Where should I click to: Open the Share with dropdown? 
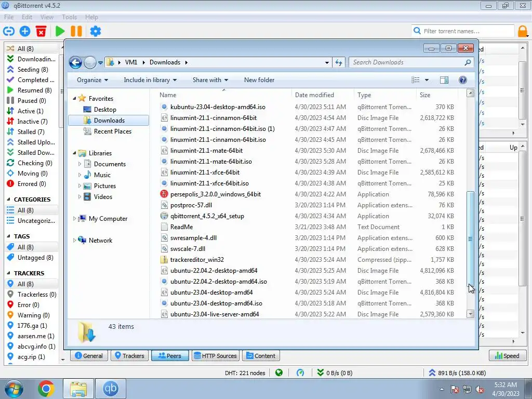[x=210, y=80]
